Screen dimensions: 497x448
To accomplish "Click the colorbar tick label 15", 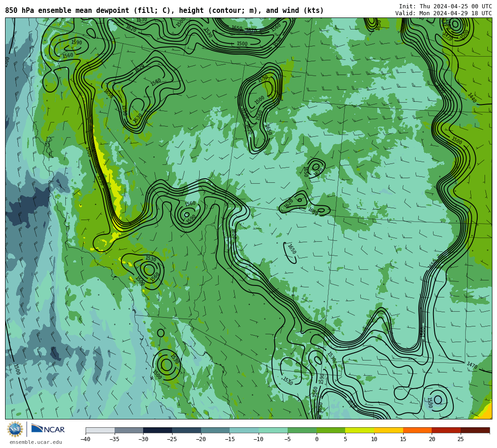I will coord(403,439).
